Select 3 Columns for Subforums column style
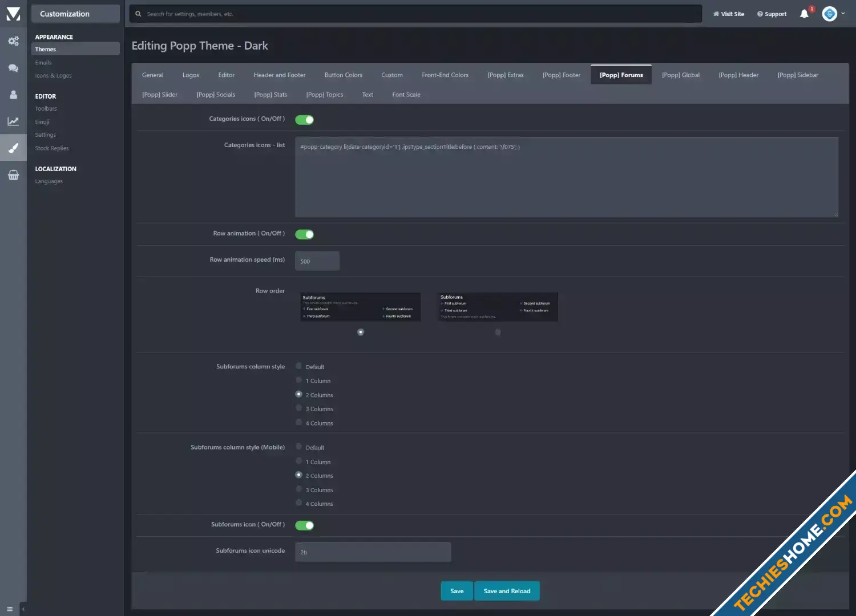Image resolution: width=856 pixels, height=616 pixels. point(298,408)
